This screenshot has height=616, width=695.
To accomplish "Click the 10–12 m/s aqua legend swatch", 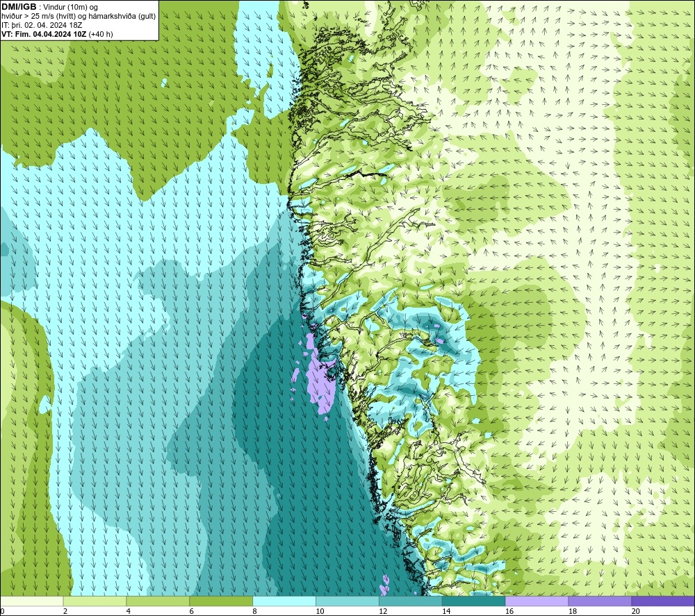I will coord(347,601).
